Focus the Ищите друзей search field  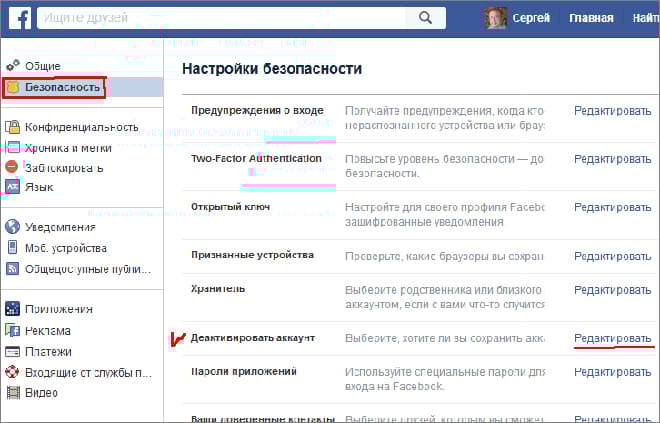coord(221,18)
